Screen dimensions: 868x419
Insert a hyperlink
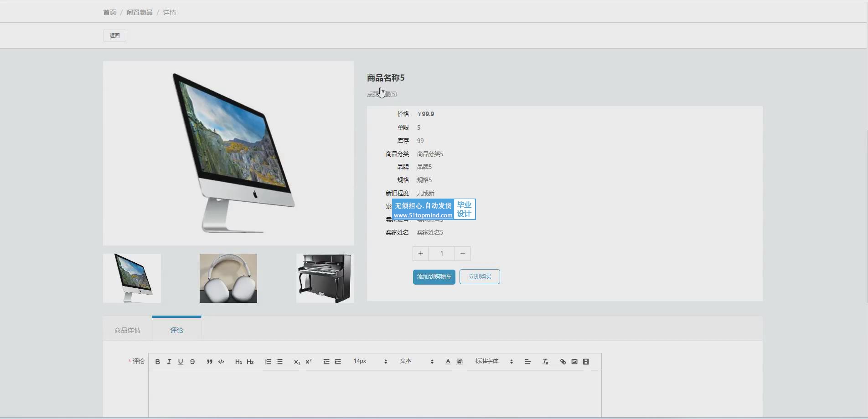click(x=563, y=362)
